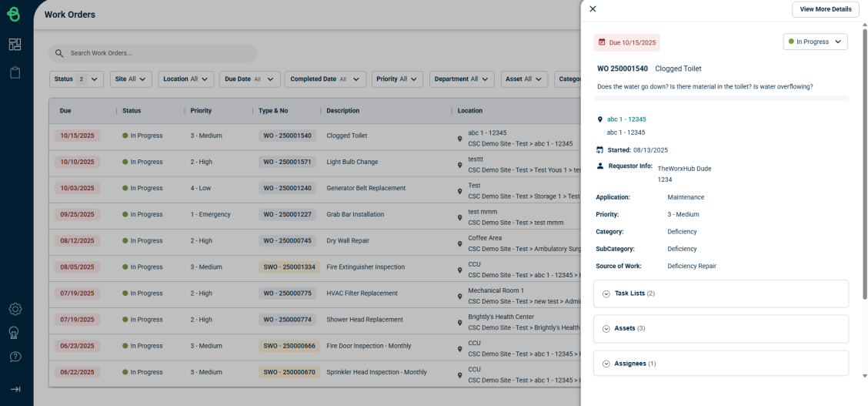Viewport: 868px width, 406px height.
Task: Expand the Assignees (1) section
Action: tap(721, 364)
